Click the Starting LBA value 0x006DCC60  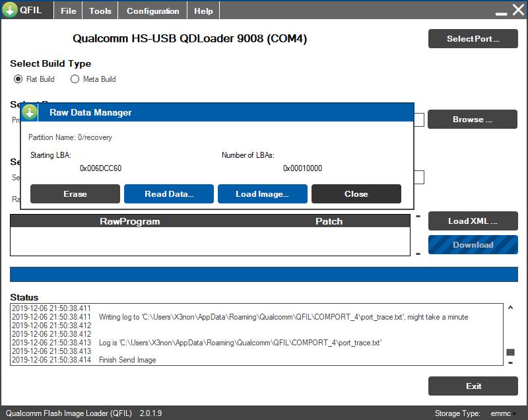(100, 168)
